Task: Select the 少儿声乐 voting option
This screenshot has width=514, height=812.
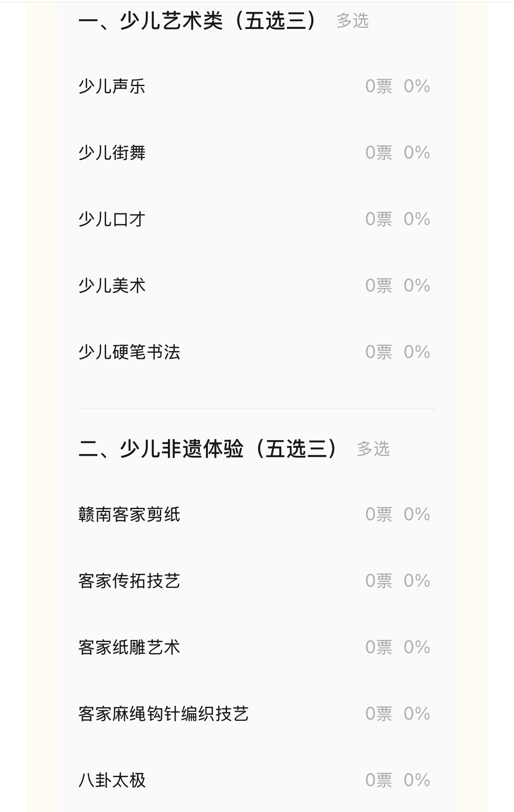Action: click(x=257, y=86)
